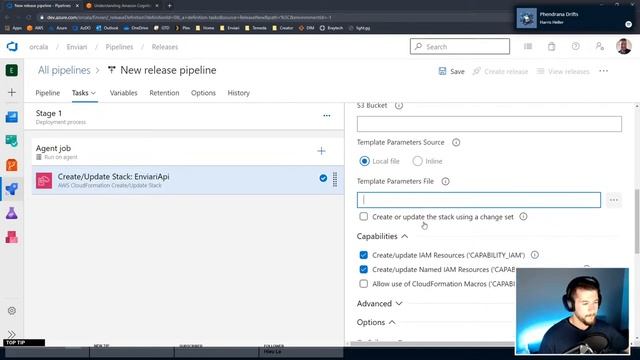The image size is (640, 360).
Task: Open Test Plans flask icon
Action: tap(11, 213)
